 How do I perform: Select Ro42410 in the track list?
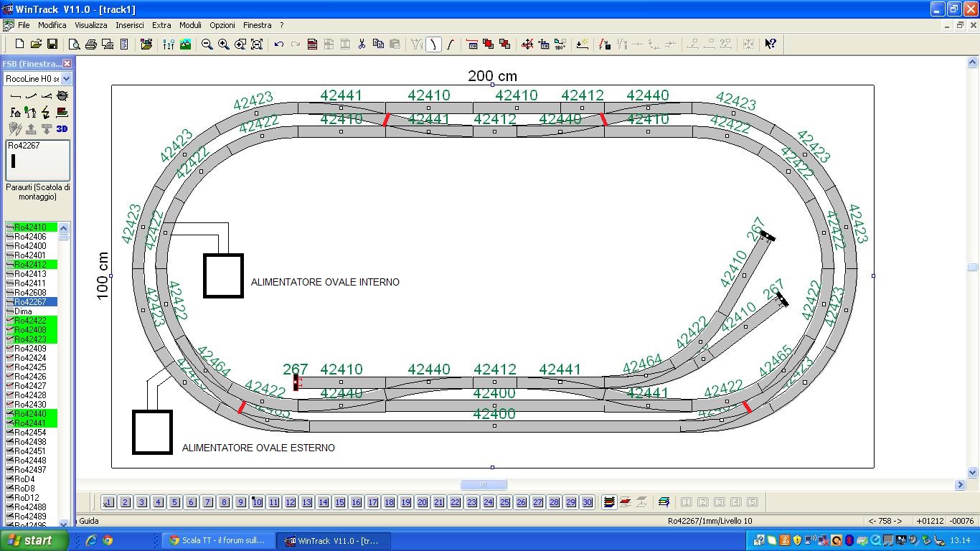click(32, 227)
